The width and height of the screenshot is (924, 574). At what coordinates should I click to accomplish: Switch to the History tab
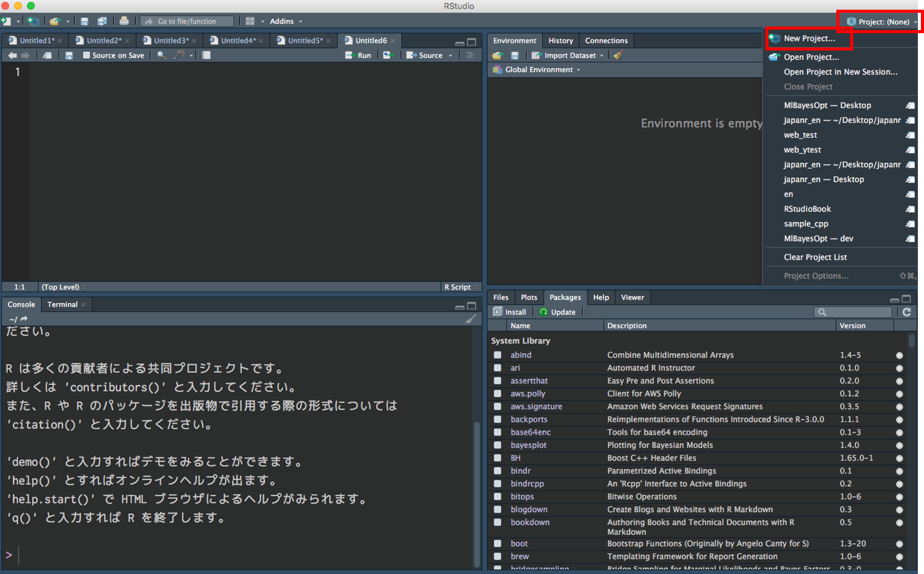click(x=560, y=40)
